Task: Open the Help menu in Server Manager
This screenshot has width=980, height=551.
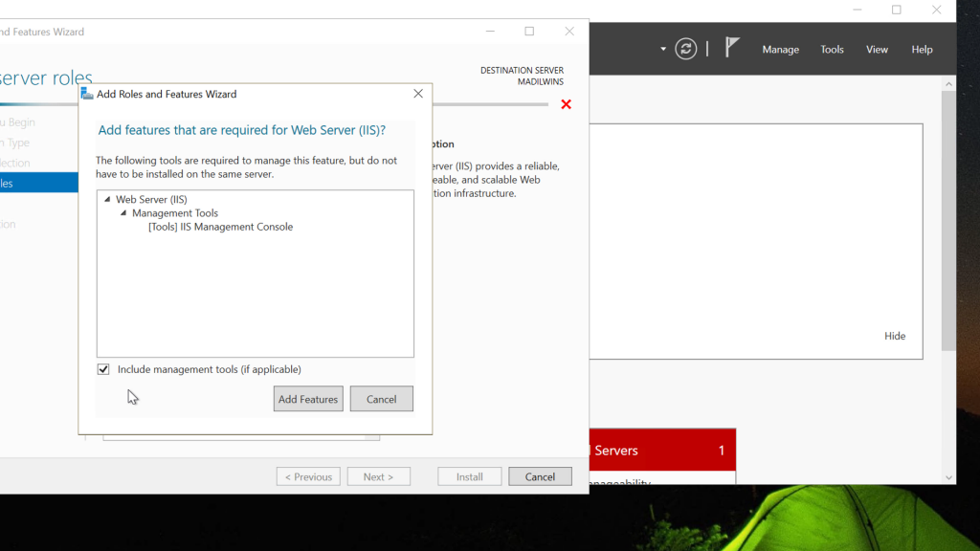Action: [x=922, y=50]
